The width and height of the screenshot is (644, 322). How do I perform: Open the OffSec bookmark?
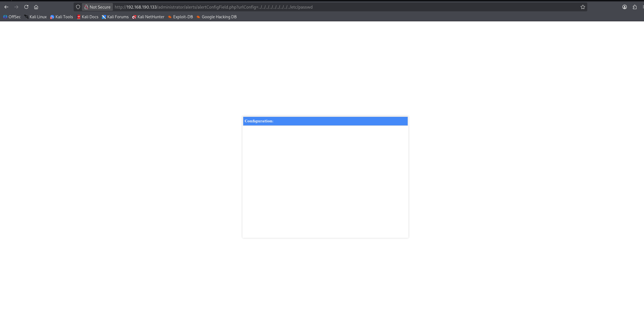click(12, 17)
